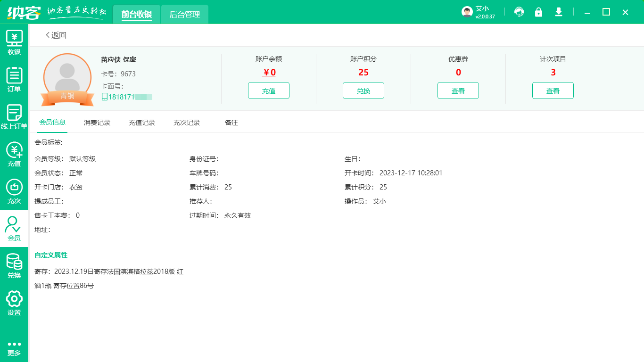Open the 充值 recharge sidebar icon

[x=14, y=154]
